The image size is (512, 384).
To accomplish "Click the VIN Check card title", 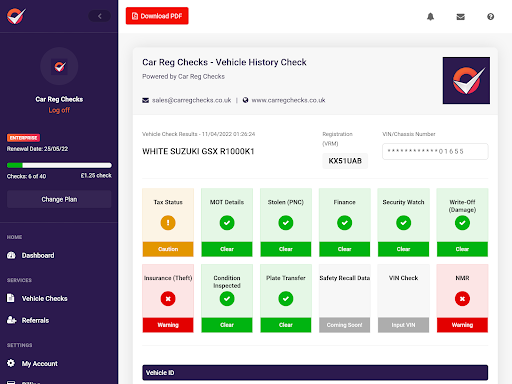I will [x=403, y=278].
